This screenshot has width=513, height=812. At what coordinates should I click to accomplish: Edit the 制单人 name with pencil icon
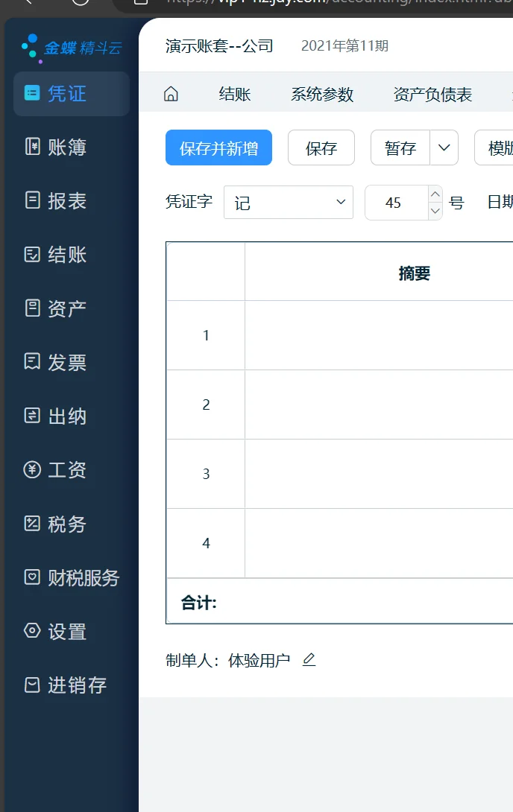pyautogui.click(x=309, y=660)
